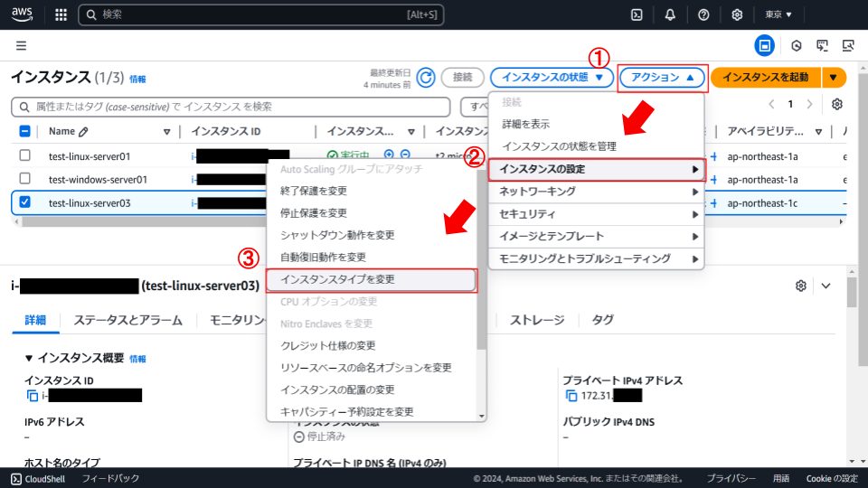Viewport: 868px width, 488px height.
Task: Click the search magnifier in top bar
Action: click(91, 15)
